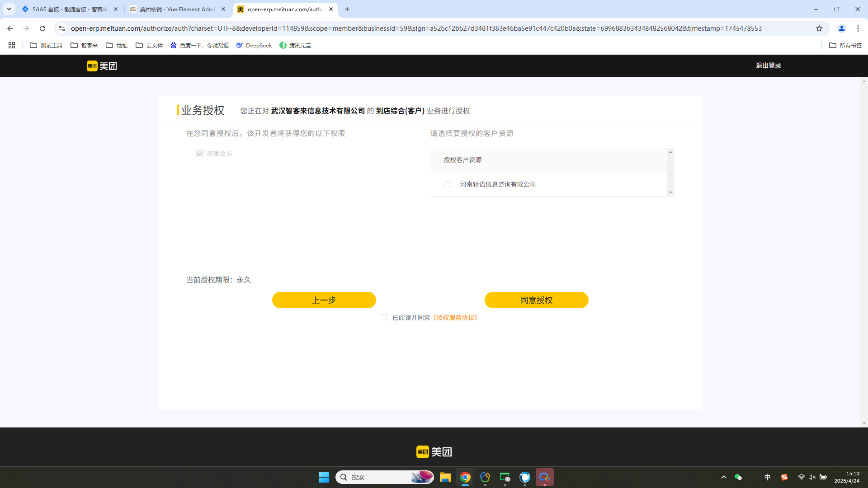
Task: Click battery icon in system tray
Action: click(823, 477)
